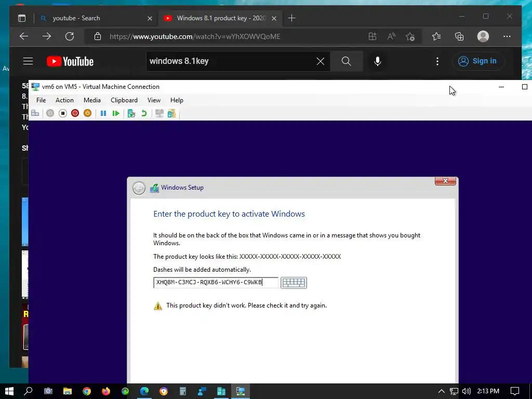532x399 pixels.
Task: Add this page to favorites
Action: pos(410,36)
